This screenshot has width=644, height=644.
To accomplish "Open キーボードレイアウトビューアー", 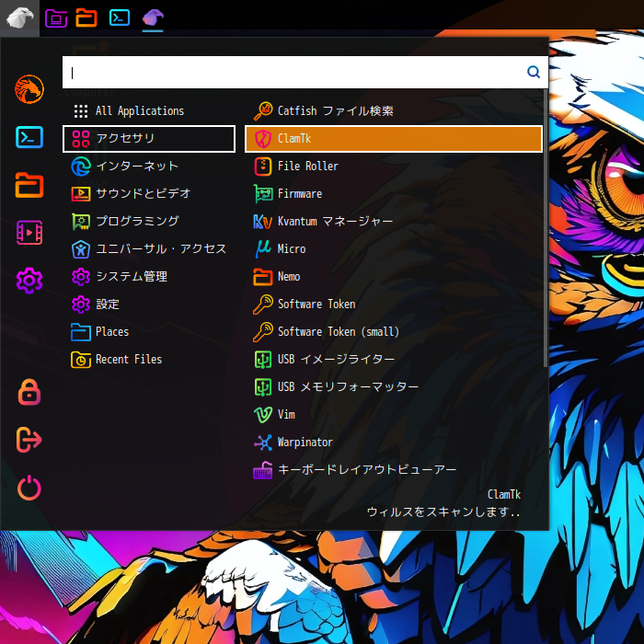I will pyautogui.click(x=394, y=470).
